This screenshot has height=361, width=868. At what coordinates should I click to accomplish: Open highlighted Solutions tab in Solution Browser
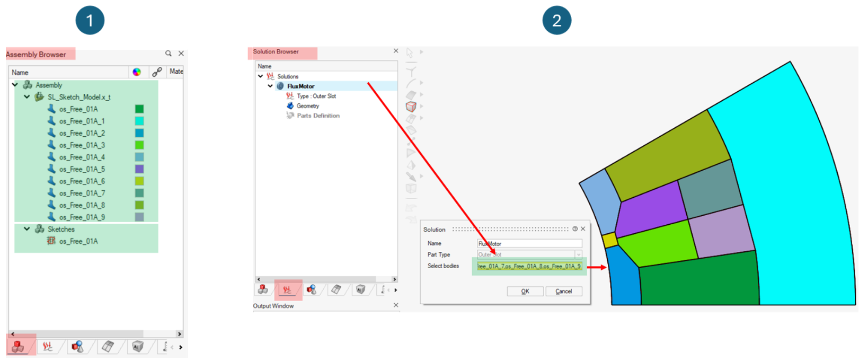[x=287, y=289]
